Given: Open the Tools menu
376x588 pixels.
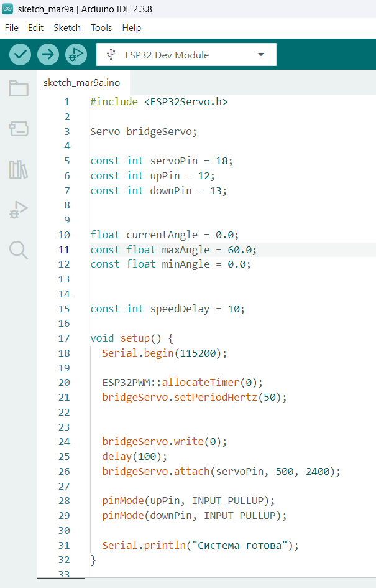Looking at the screenshot, I should pyautogui.click(x=101, y=28).
